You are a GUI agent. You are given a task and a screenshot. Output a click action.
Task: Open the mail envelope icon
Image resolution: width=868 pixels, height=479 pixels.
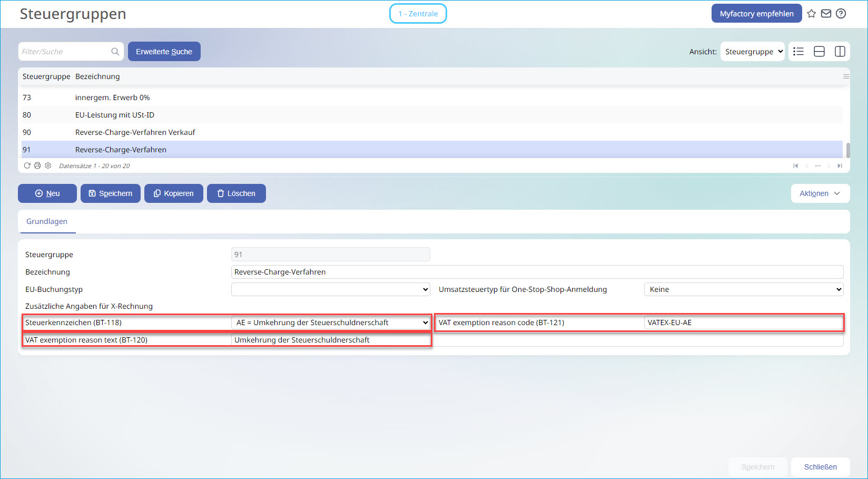click(x=826, y=14)
